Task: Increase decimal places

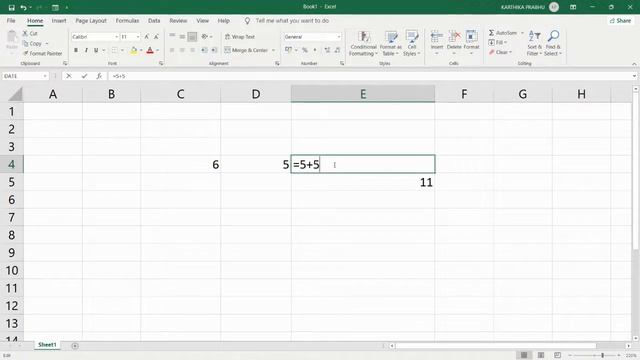Action: 327,50
